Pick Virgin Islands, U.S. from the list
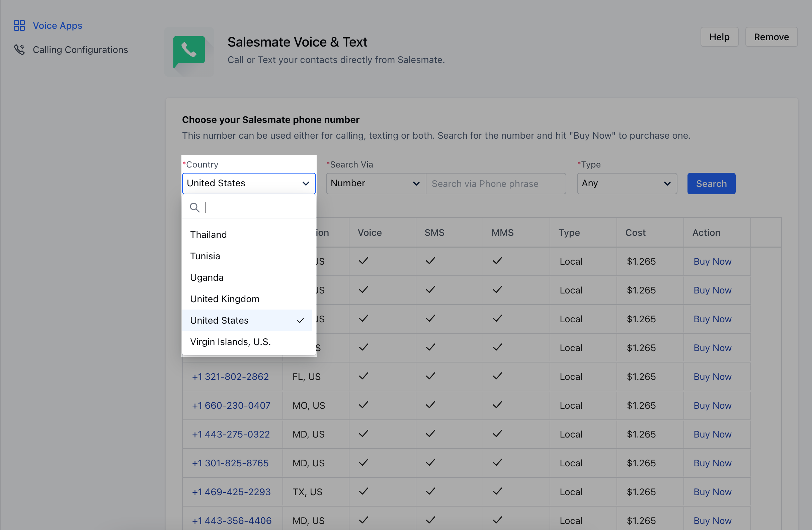The height and width of the screenshot is (530, 812). [230, 342]
